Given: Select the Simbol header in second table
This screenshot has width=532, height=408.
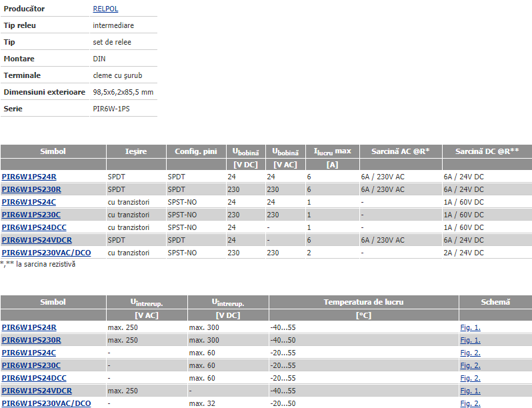Looking at the screenshot, I should point(53,302).
